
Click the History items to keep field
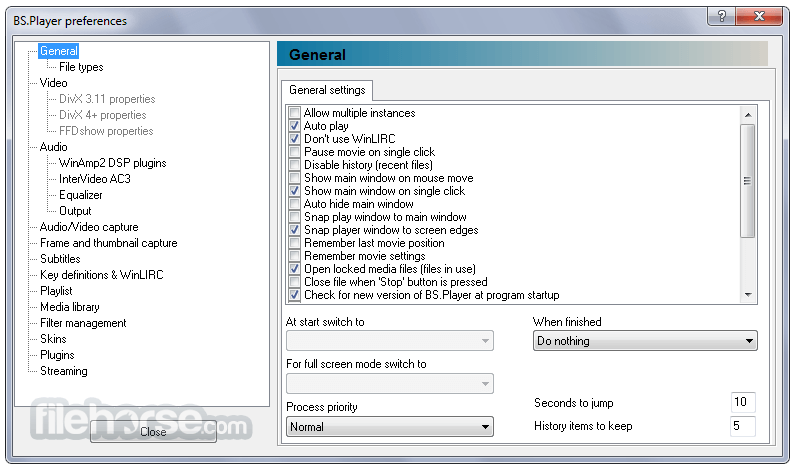pos(743,426)
